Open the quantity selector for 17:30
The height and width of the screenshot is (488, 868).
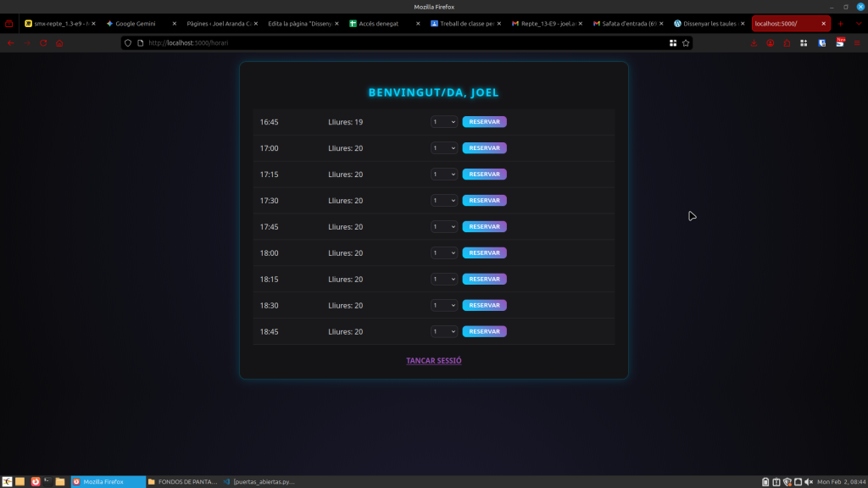(444, 201)
